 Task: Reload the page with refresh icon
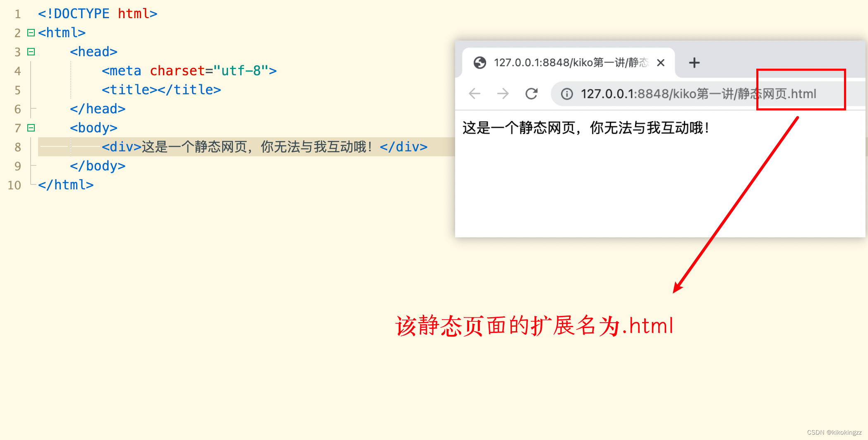(x=531, y=94)
